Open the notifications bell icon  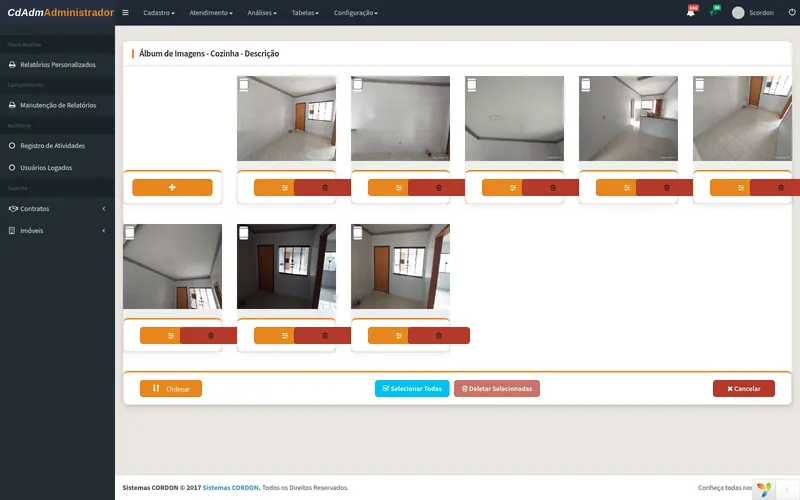point(690,13)
